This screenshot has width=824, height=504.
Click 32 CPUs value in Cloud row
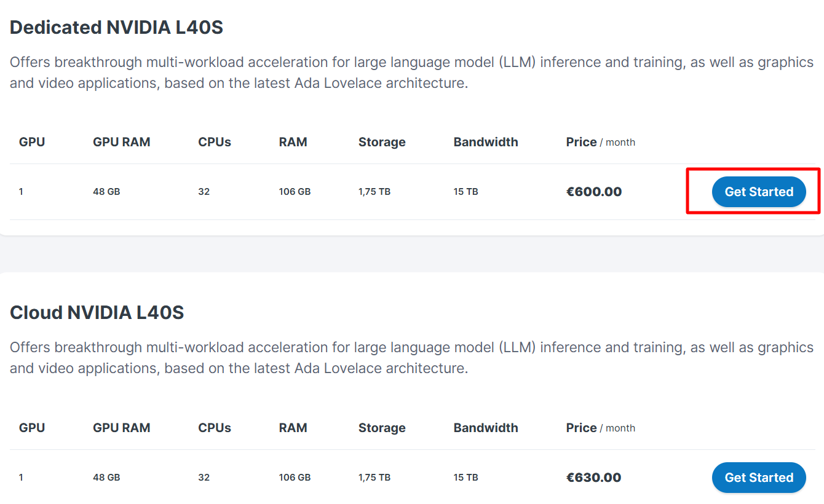[x=204, y=478]
